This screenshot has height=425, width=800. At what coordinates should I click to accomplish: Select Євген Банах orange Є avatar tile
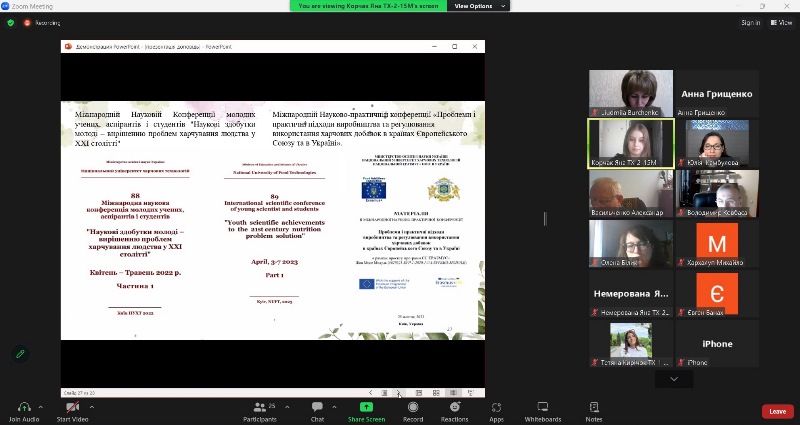point(717,293)
